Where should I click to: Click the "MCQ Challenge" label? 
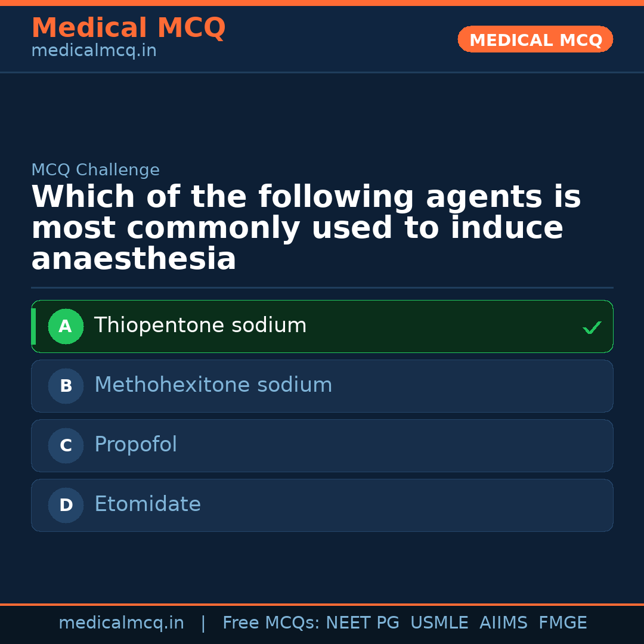tap(95, 170)
